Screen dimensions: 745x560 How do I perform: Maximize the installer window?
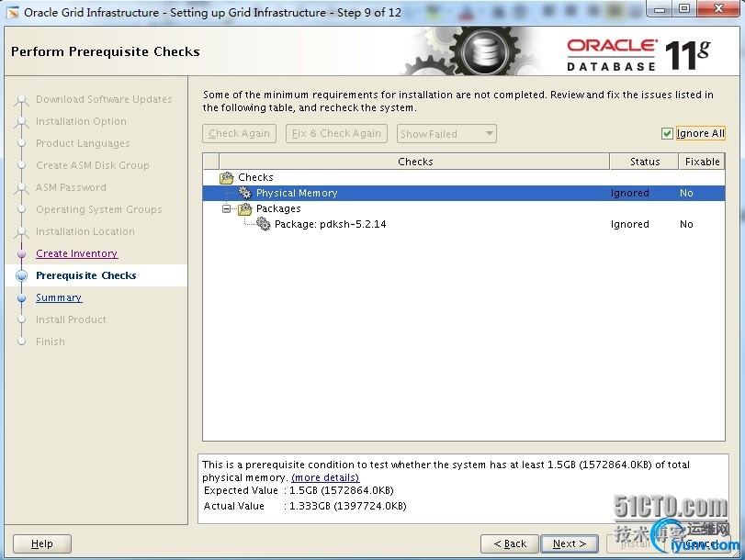[684, 8]
